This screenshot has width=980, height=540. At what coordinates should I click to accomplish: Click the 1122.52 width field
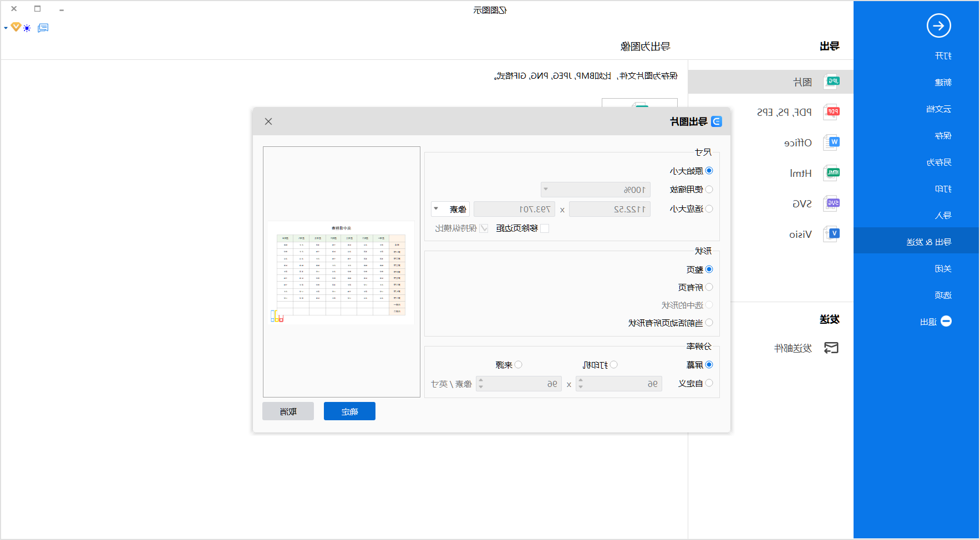click(x=610, y=209)
